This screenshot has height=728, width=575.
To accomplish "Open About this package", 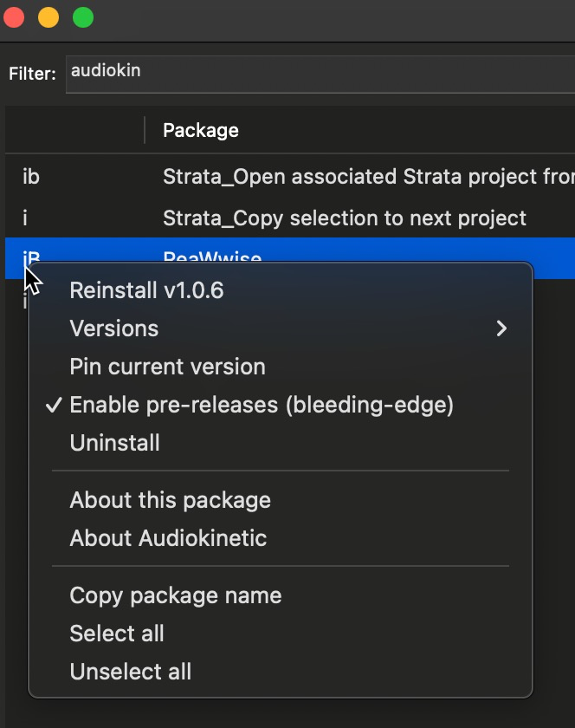I will 170,500.
